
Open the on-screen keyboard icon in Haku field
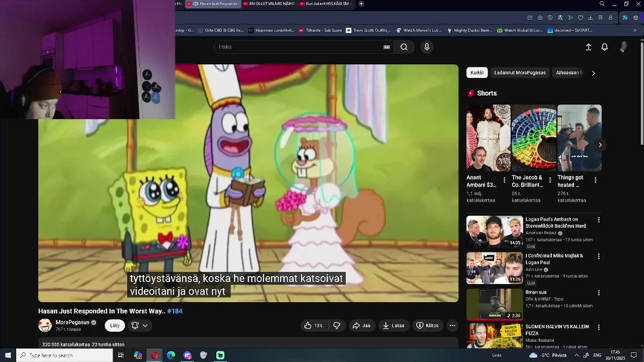point(386,47)
